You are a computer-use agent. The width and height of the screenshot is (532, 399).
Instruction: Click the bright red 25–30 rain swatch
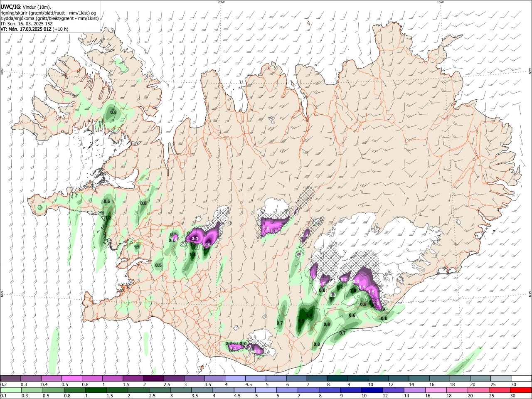coord(521,390)
